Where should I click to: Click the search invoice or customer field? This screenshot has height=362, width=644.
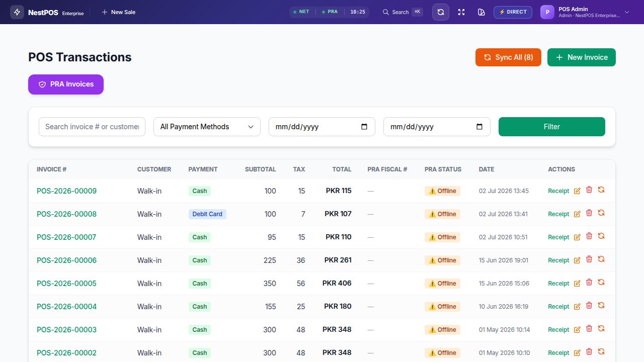(92, 127)
